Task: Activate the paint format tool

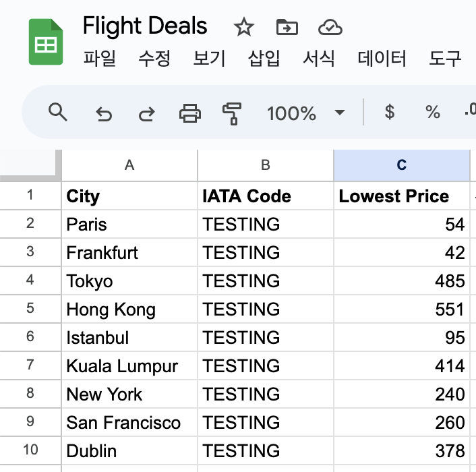Action: [x=232, y=113]
